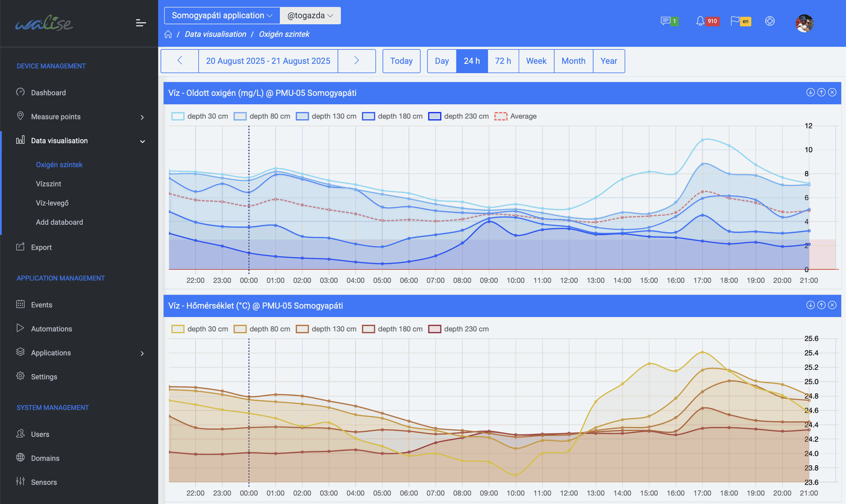Open Somogyapáti application dropdown
This screenshot has height=504, width=846.
222,15
